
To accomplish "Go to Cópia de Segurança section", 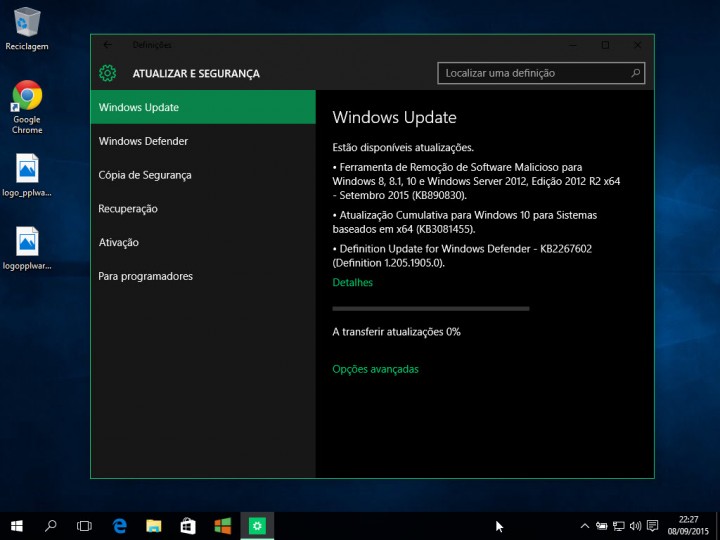I will (x=203, y=175).
